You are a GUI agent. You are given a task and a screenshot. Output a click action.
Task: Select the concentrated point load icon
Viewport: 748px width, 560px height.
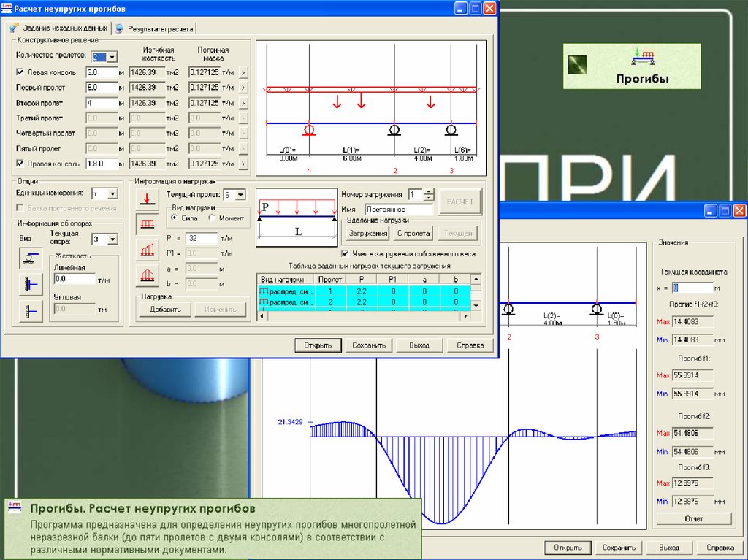click(x=147, y=198)
